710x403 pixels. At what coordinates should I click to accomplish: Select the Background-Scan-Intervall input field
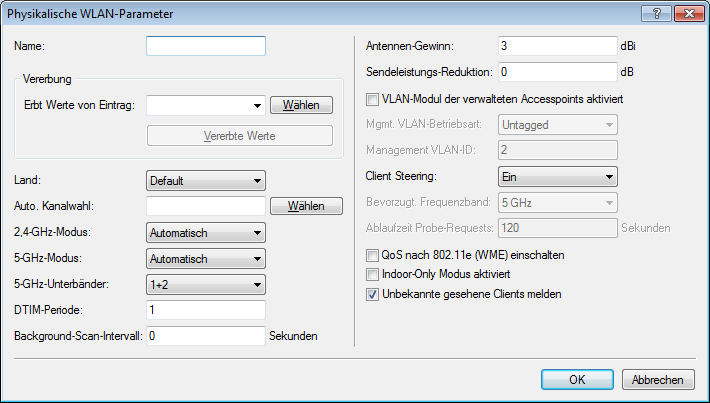(x=205, y=336)
